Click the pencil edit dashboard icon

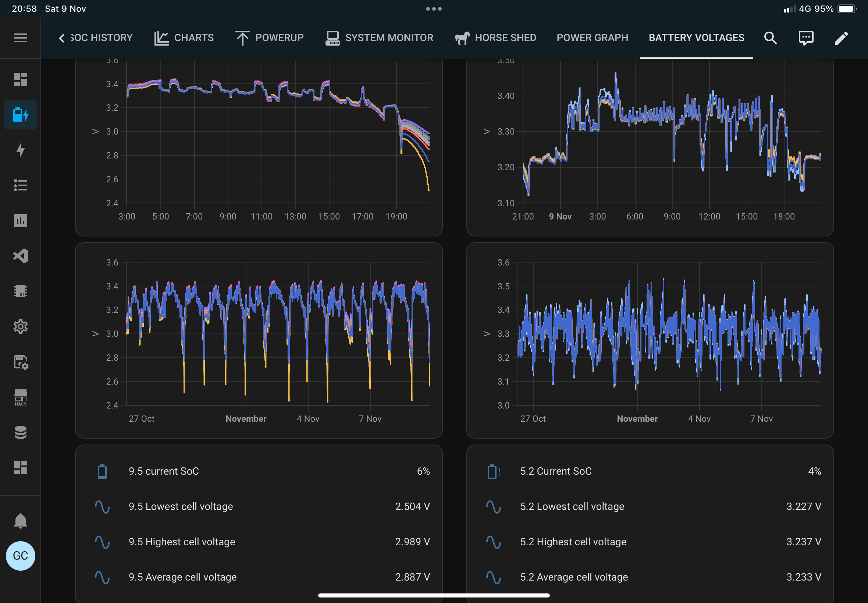841,38
